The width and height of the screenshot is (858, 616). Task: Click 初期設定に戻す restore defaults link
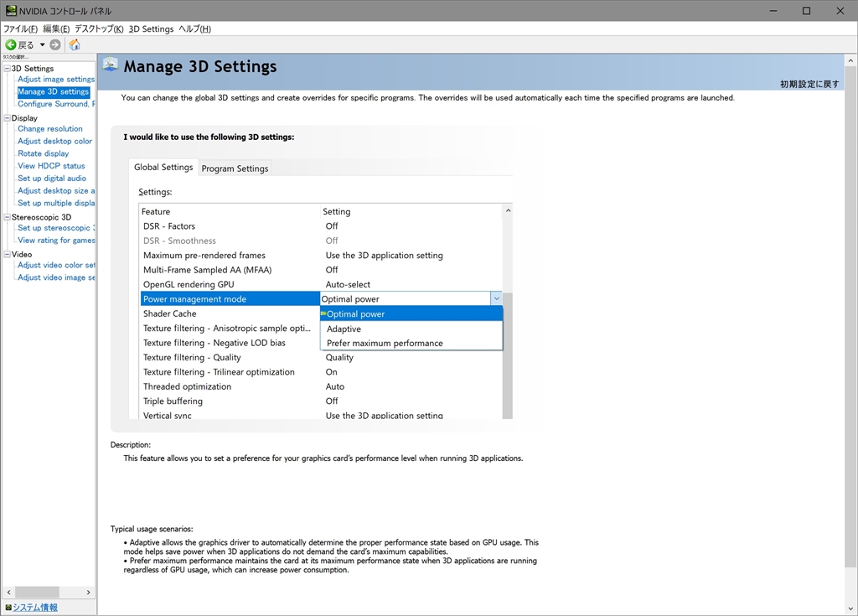point(809,84)
